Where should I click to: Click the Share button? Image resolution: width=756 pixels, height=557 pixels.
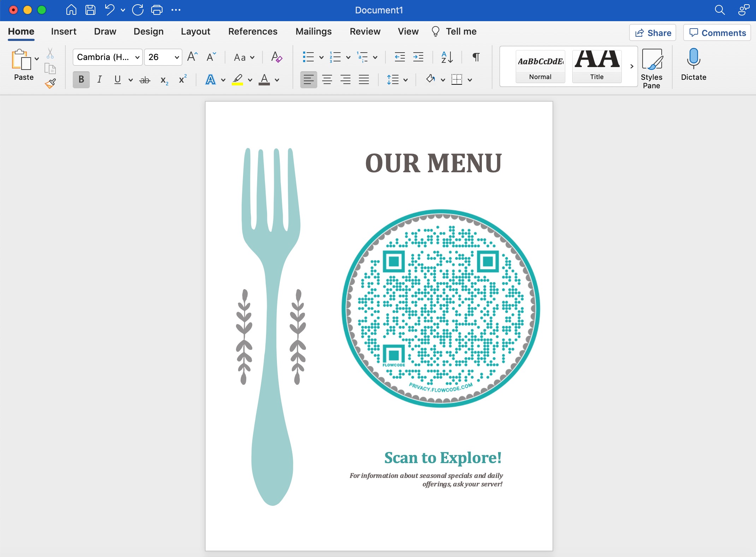[652, 33]
